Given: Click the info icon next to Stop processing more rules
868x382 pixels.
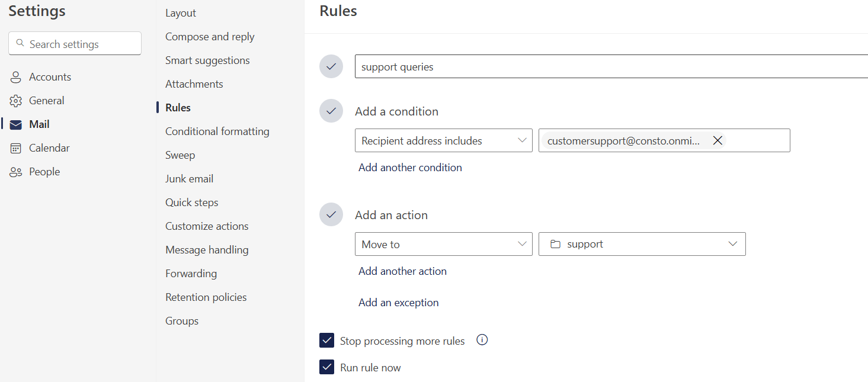Looking at the screenshot, I should pos(482,339).
